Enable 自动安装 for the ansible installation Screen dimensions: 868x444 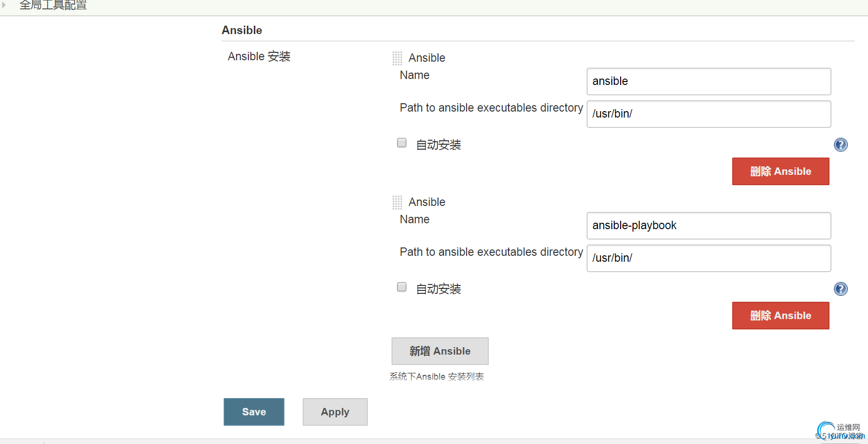pos(402,143)
